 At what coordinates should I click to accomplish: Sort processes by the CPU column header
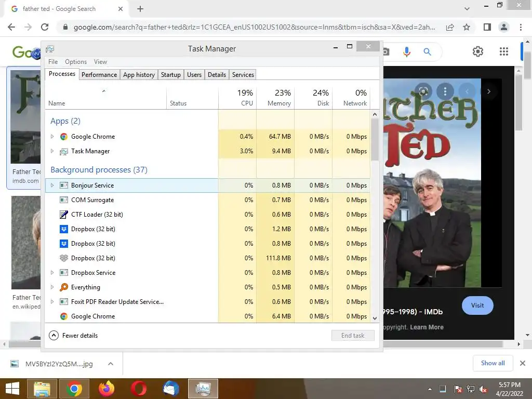tap(237, 98)
